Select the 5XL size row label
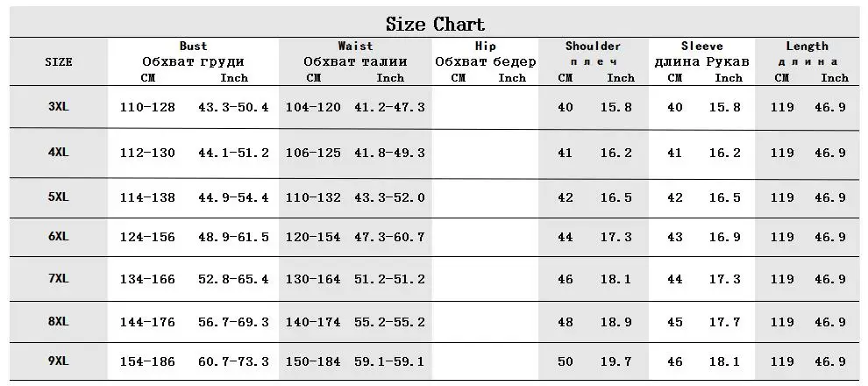 (59, 197)
